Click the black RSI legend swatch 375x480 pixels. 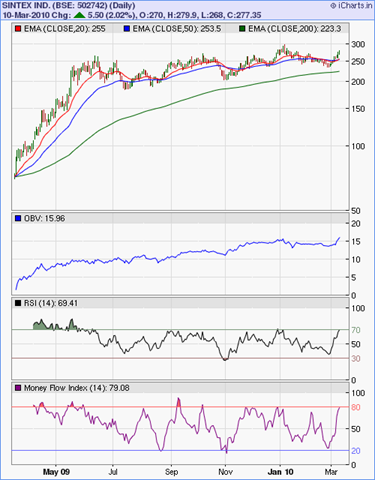tap(18, 303)
